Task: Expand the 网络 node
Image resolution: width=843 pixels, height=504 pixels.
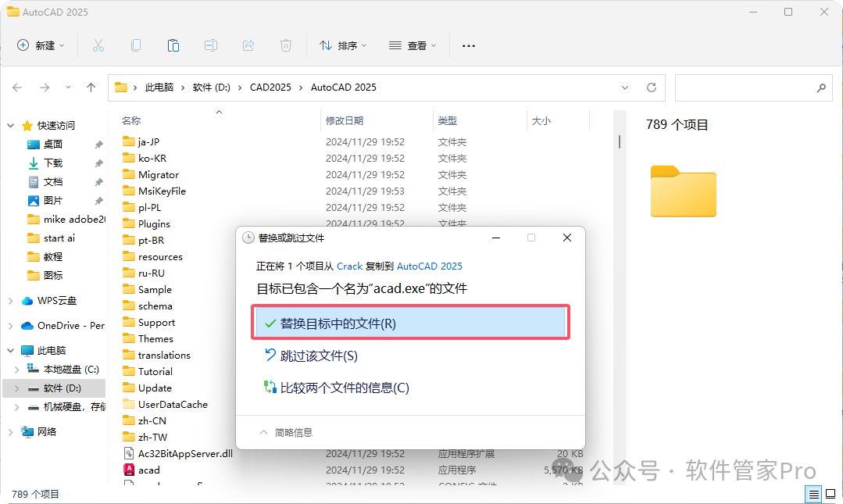Action: [11, 431]
